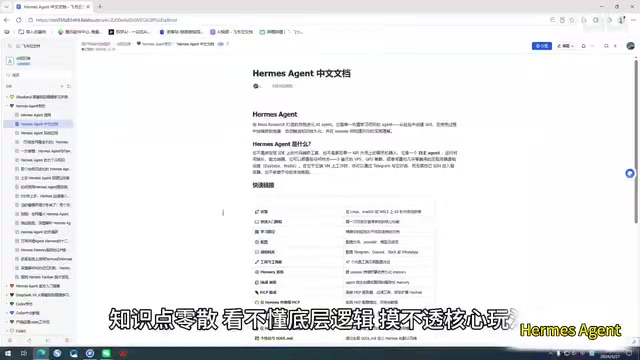Screen dimensions: 640x360
Task: Click the browser address bar
Action: tap(286, 20)
